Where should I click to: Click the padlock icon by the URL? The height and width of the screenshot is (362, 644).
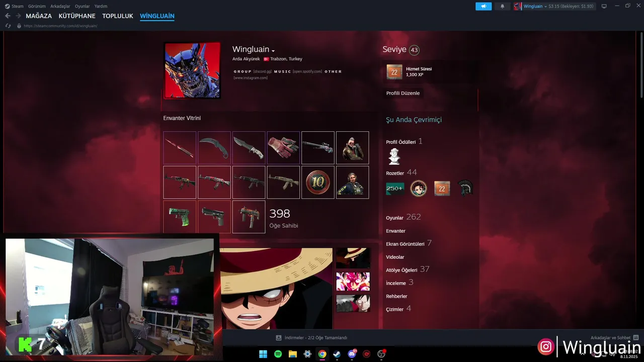point(19,26)
